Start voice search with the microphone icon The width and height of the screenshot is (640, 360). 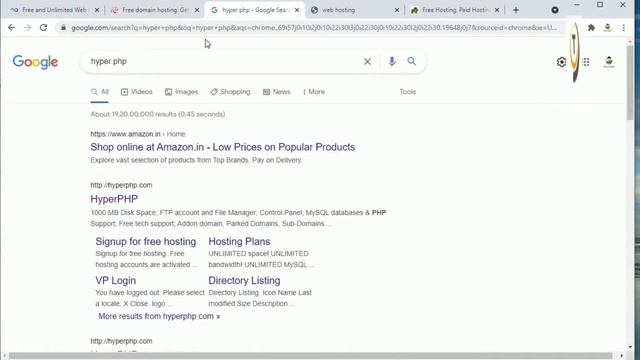tap(392, 61)
